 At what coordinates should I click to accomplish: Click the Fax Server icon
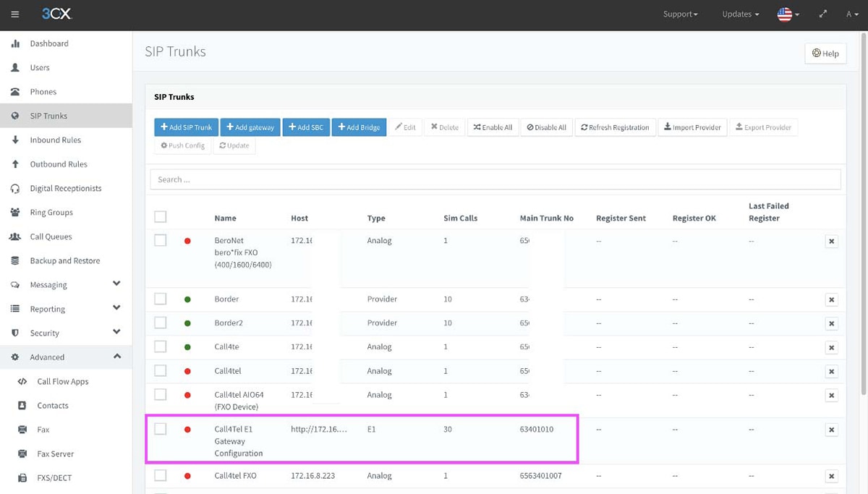pos(22,453)
